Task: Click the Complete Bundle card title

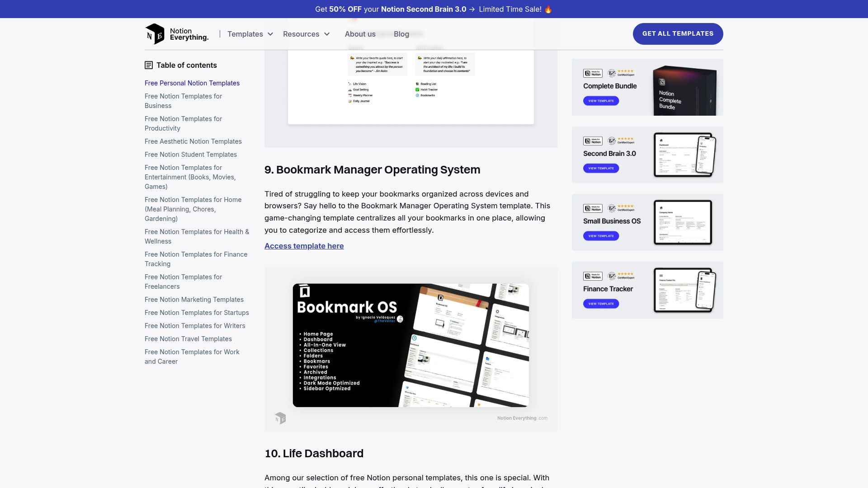Action: tap(610, 86)
